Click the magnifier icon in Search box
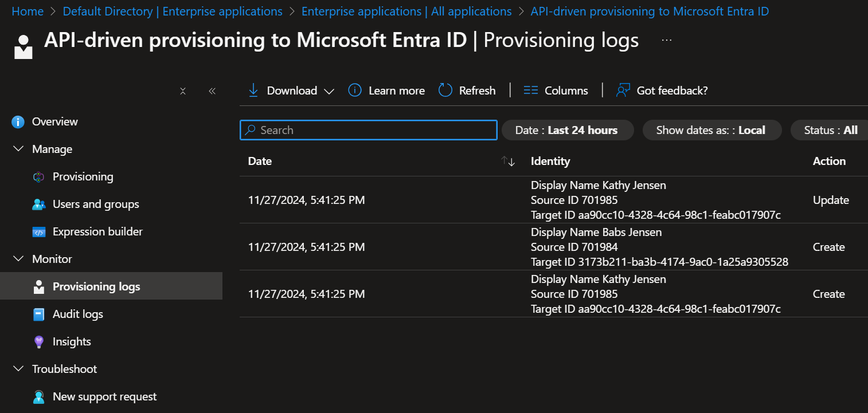The height and width of the screenshot is (413, 868). [x=250, y=130]
